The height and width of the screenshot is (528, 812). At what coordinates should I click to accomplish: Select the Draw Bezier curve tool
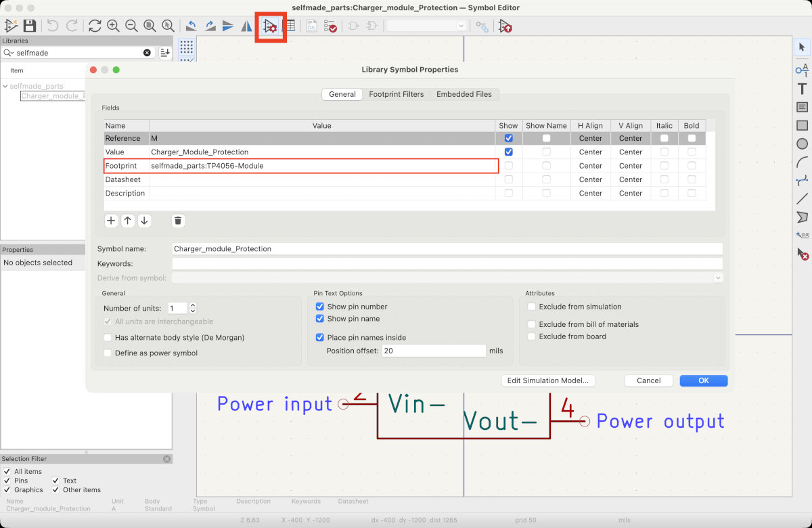(x=802, y=180)
